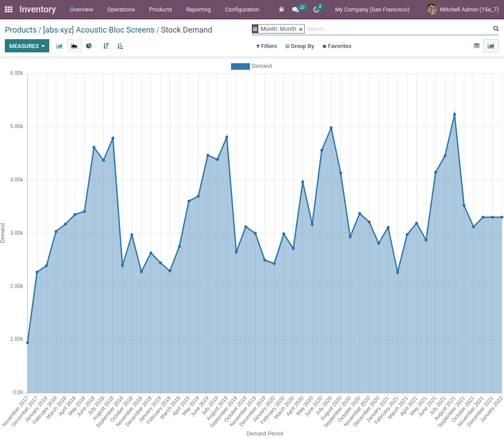Click the 5.00k y-axis label
504x439 pixels.
coord(17,126)
